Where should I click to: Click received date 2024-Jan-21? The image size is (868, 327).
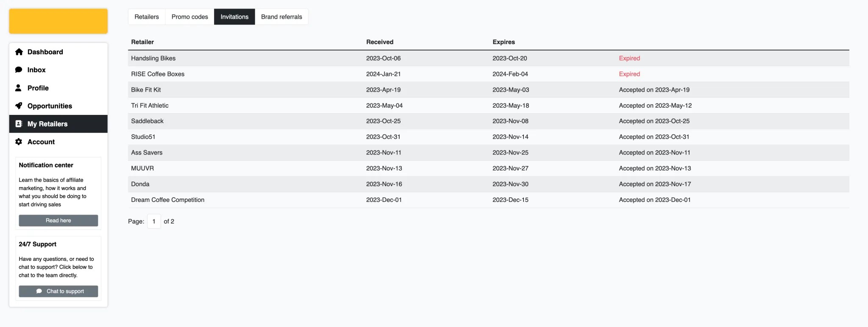click(x=383, y=74)
